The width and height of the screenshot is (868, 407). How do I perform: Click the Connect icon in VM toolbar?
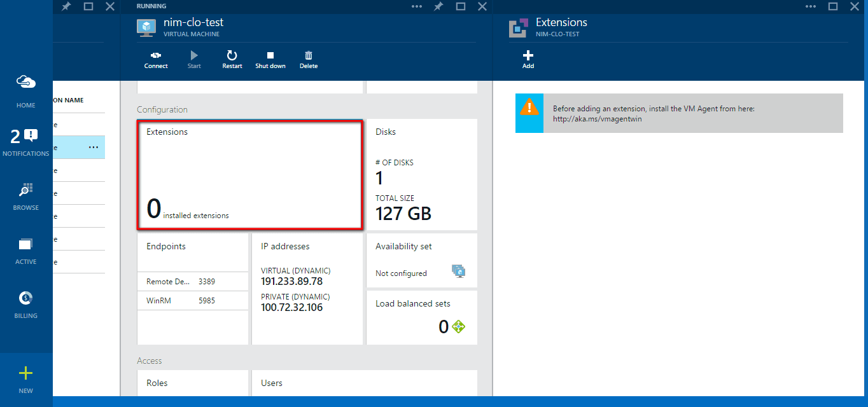click(156, 56)
